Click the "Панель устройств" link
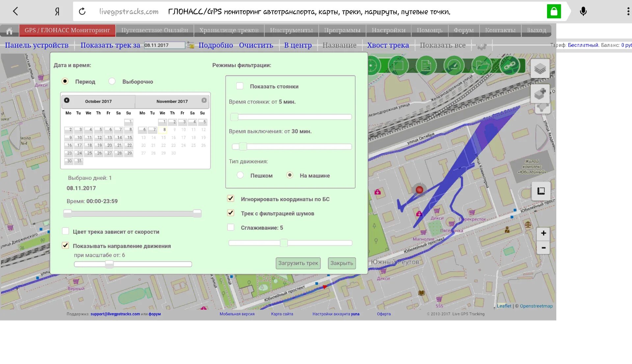Viewport: 632px width, 364px height. tap(37, 45)
